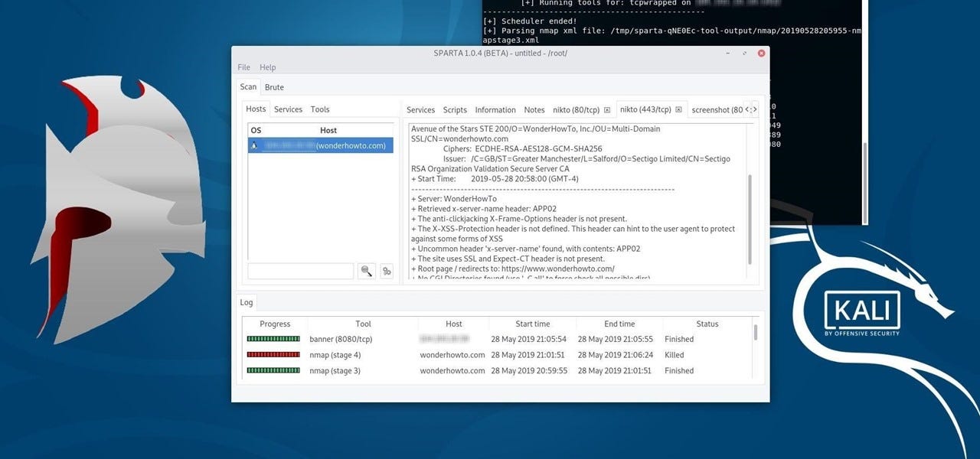The image size is (980, 459).
Task: Close the nikto (80/tcp) tab
Action: tap(607, 110)
